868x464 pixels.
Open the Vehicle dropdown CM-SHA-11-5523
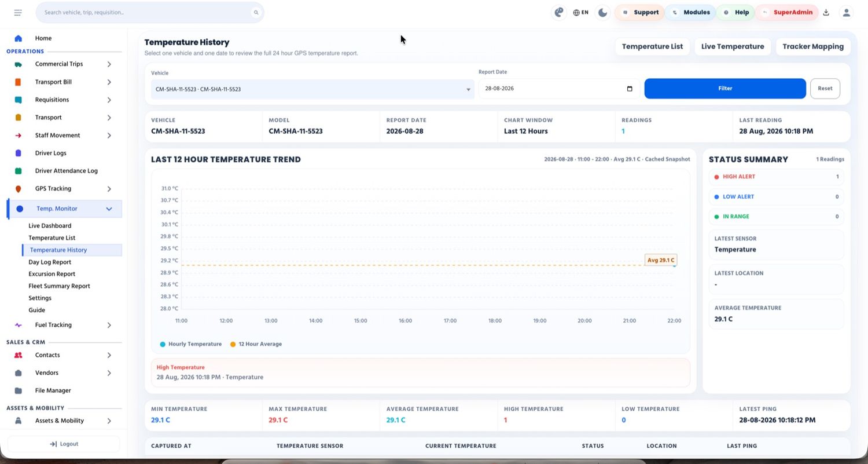312,89
